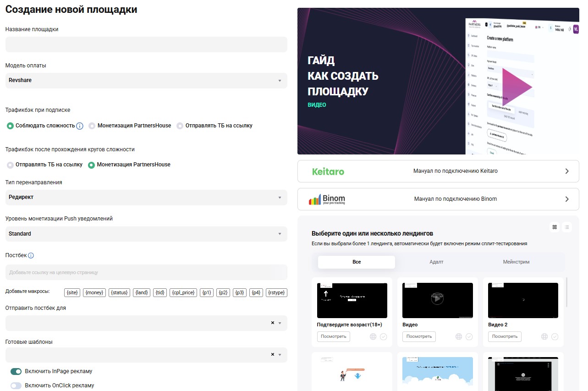Expand Готовые шаблоны dropdown arrow

click(x=280, y=355)
